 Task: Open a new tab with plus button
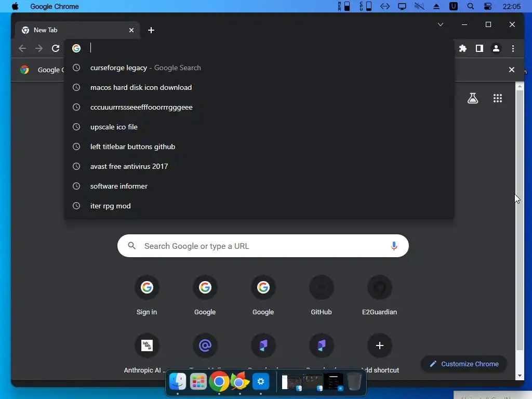tap(151, 30)
